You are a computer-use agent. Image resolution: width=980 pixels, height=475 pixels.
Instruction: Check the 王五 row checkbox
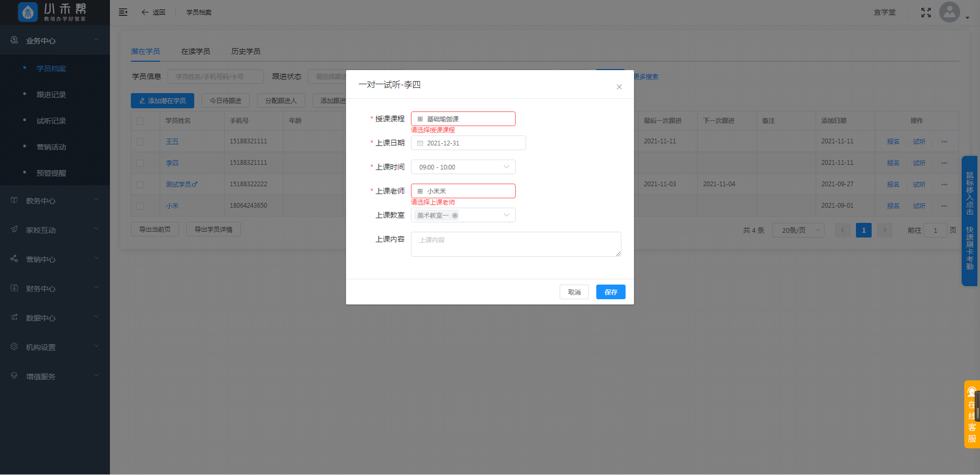[x=140, y=142]
